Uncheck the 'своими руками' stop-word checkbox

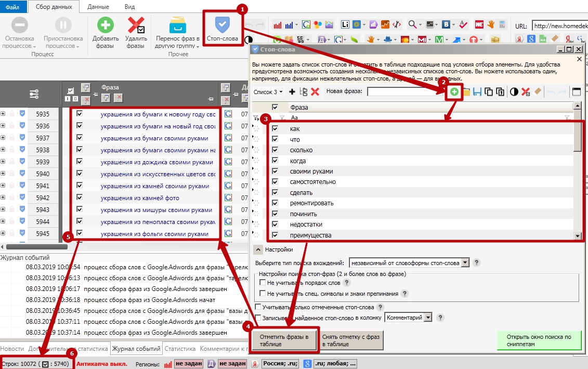click(275, 171)
